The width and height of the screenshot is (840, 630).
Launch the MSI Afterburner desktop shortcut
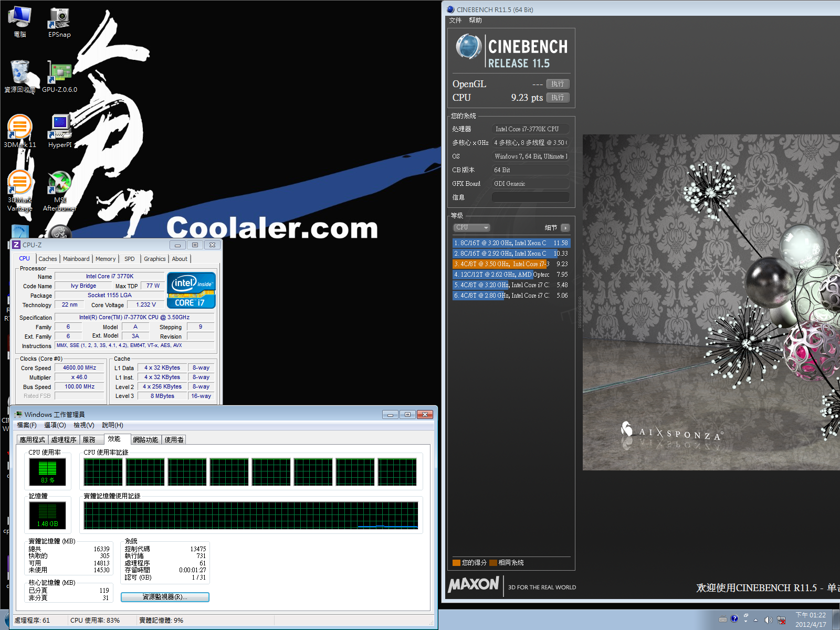tap(59, 190)
